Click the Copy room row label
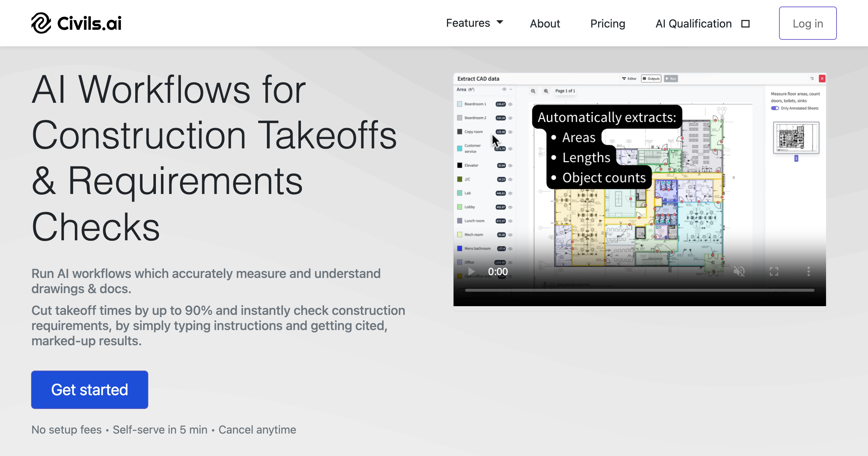 click(473, 132)
